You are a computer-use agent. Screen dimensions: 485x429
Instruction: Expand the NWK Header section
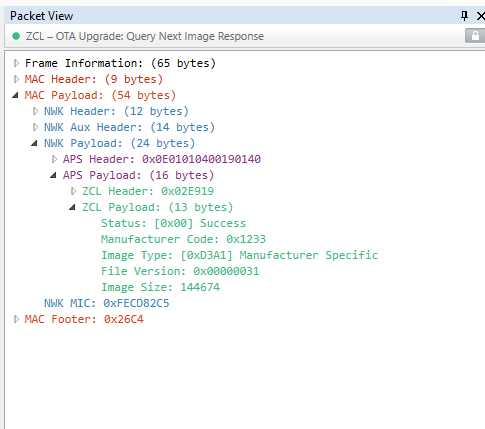click(35, 111)
